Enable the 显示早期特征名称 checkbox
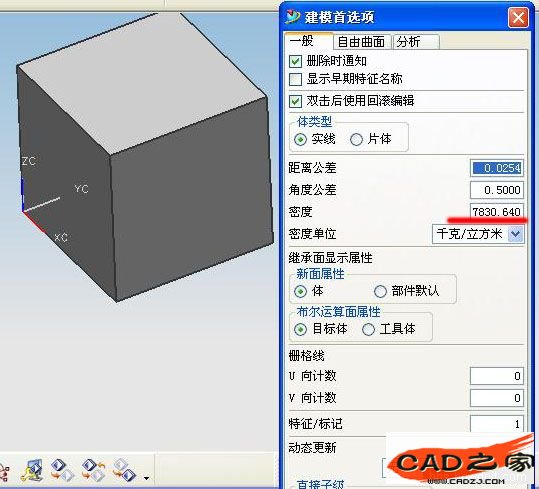539x489 pixels. 295,79
